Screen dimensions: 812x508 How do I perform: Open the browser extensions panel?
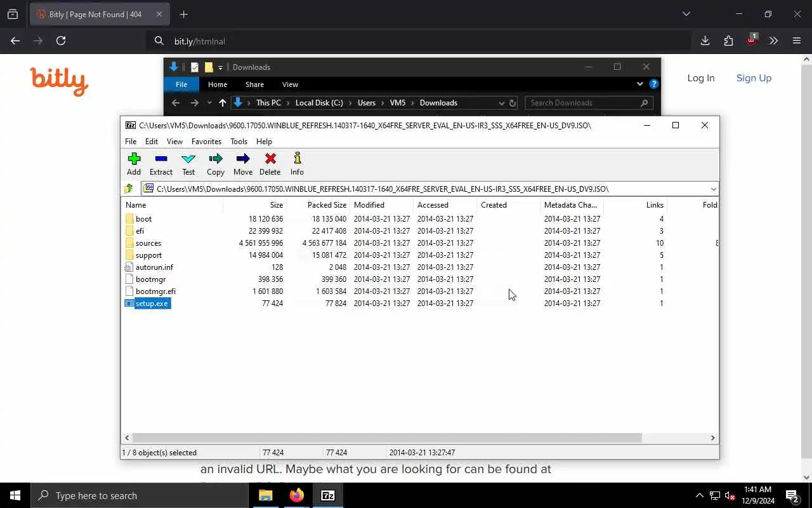click(x=728, y=41)
